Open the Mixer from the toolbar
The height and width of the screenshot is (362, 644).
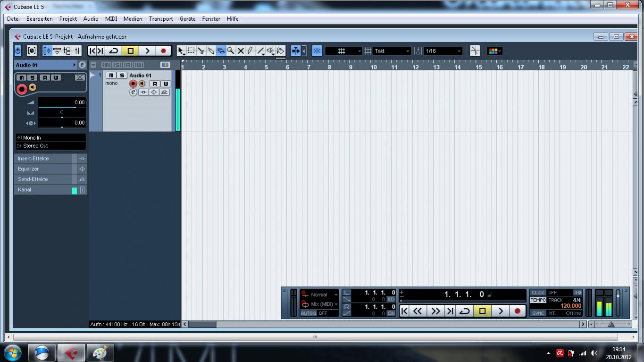[77, 51]
